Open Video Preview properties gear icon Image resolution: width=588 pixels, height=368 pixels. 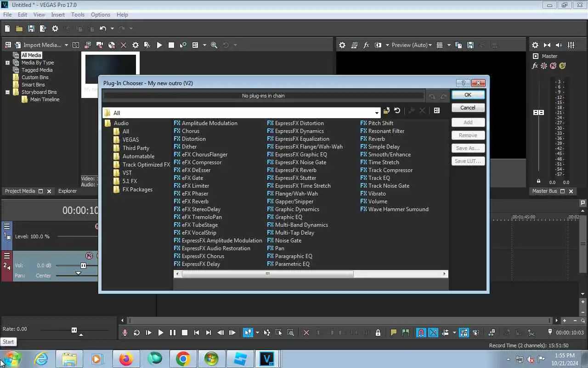pyautogui.click(x=342, y=45)
